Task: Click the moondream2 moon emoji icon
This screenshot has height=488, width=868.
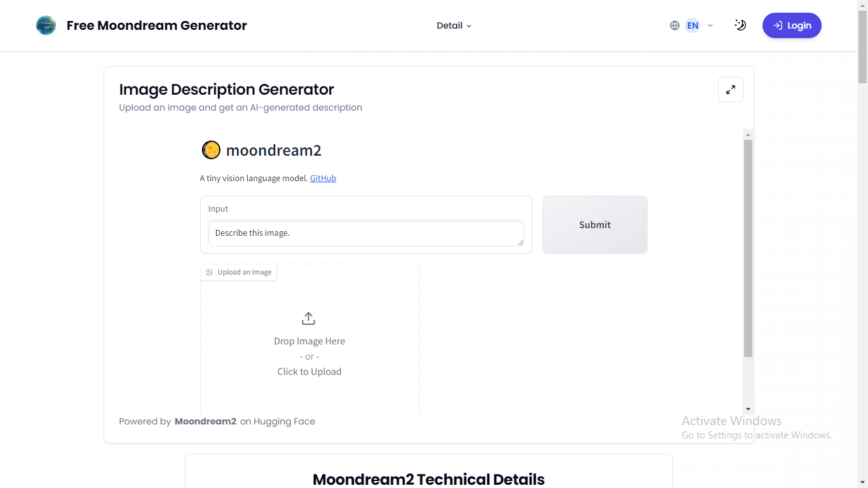Action: point(211,150)
